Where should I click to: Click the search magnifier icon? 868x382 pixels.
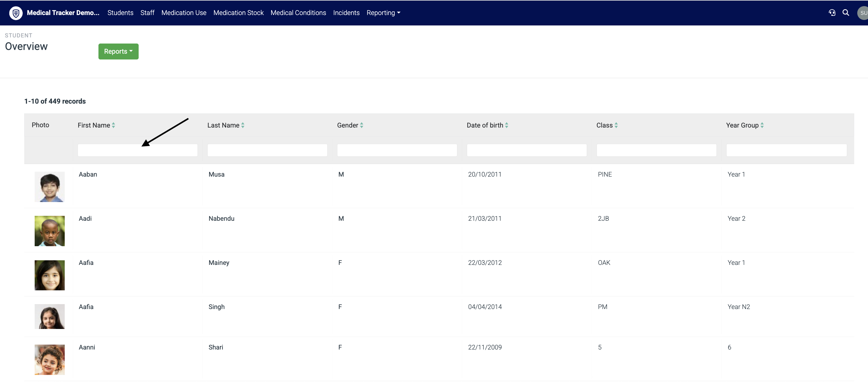click(846, 13)
